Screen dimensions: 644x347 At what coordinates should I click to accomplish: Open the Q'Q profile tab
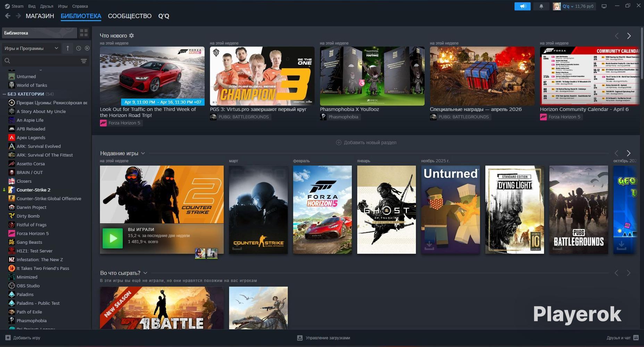(164, 16)
